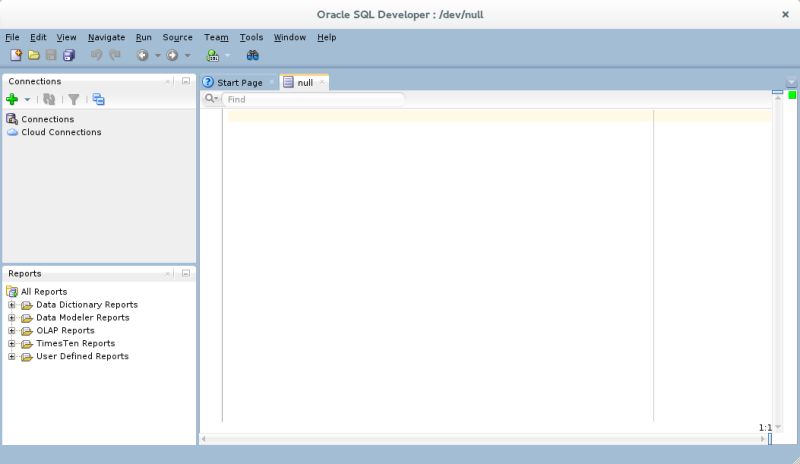Click the All Reports icon
This screenshot has width=800, height=464.
[x=12, y=291]
